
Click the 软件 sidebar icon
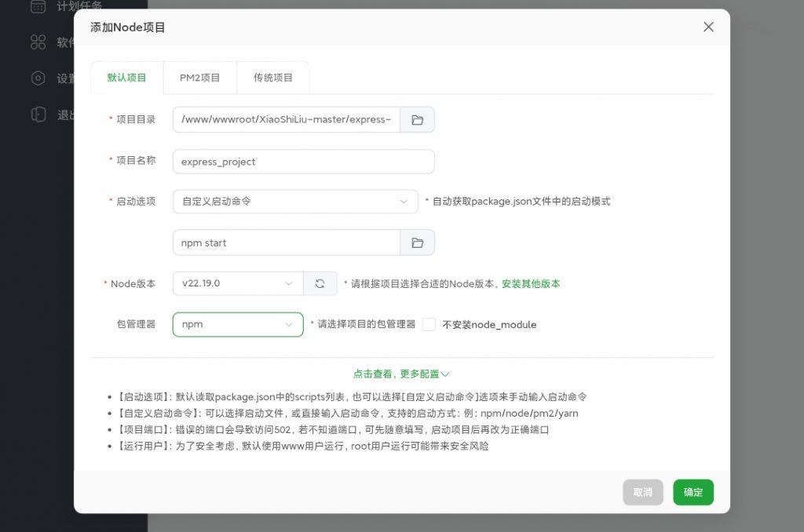point(37,42)
